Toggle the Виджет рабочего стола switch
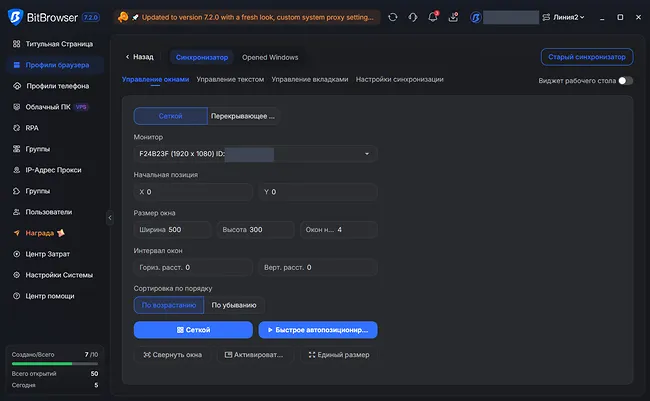 tap(626, 80)
